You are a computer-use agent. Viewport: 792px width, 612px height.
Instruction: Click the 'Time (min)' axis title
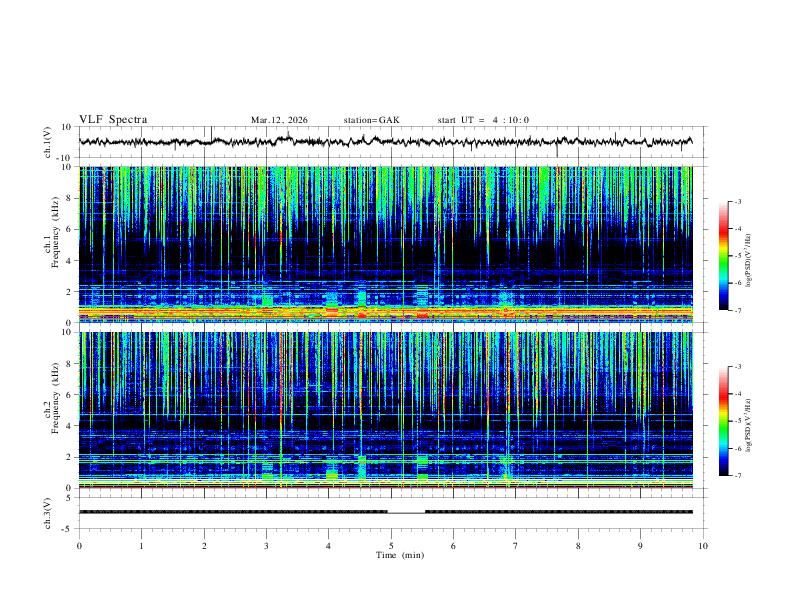[x=400, y=555]
